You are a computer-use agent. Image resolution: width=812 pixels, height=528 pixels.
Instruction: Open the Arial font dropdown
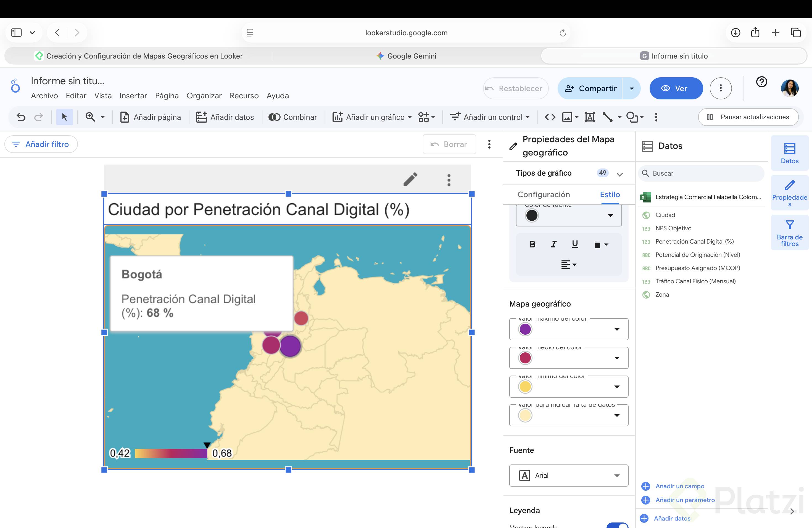pos(568,475)
